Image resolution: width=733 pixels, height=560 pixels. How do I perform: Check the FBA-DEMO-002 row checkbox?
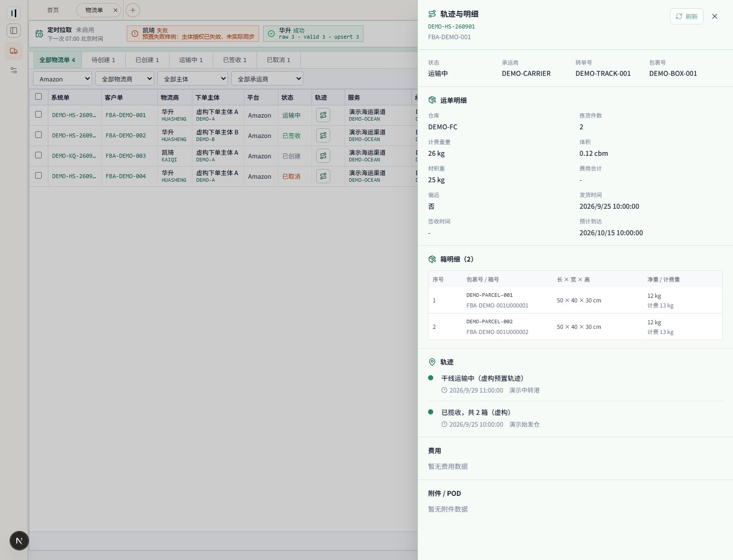[x=38, y=135]
